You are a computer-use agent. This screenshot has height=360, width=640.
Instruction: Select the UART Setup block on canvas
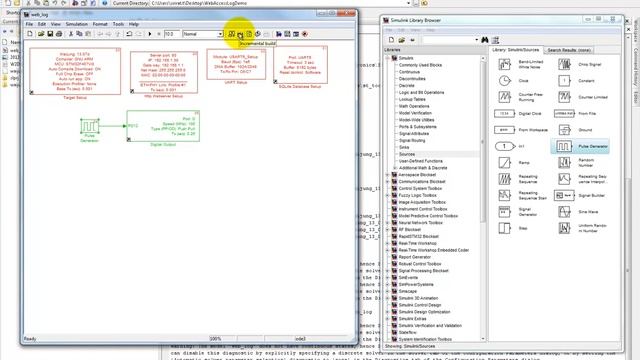click(x=236, y=64)
